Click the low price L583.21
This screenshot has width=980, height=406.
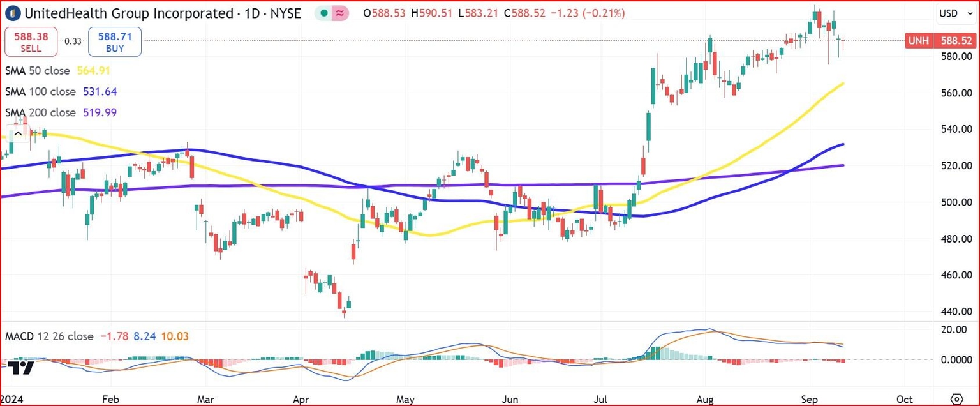(479, 13)
